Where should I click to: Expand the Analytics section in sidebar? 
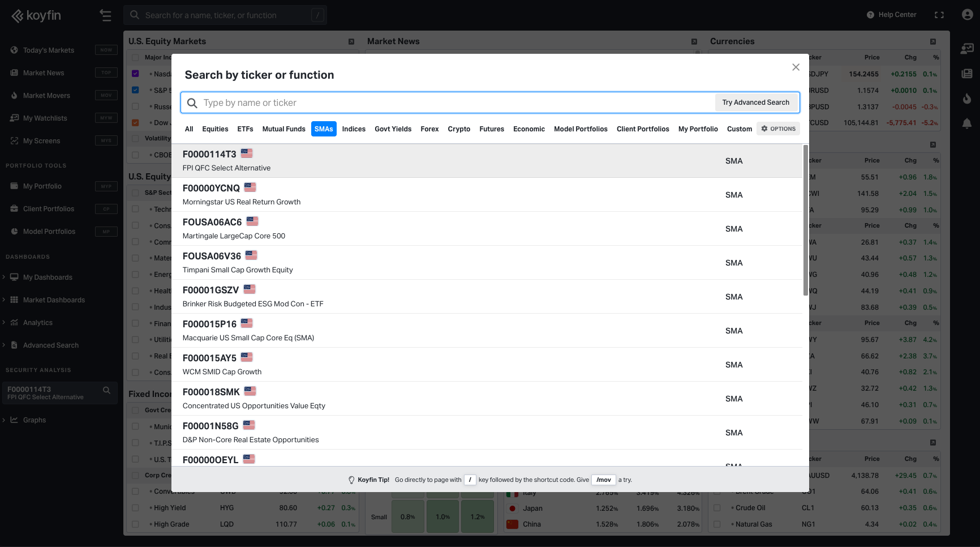[4, 323]
